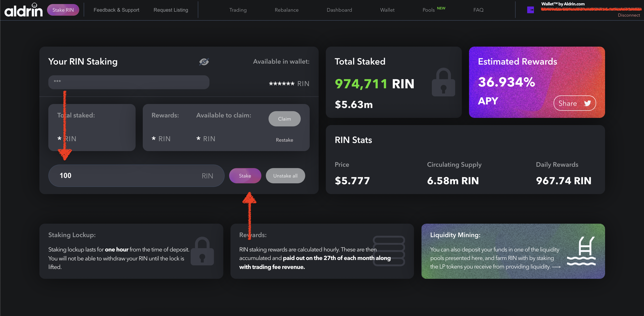The height and width of the screenshot is (316, 644).
Task: Click the Available in wallet label
Action: pyautogui.click(x=281, y=62)
